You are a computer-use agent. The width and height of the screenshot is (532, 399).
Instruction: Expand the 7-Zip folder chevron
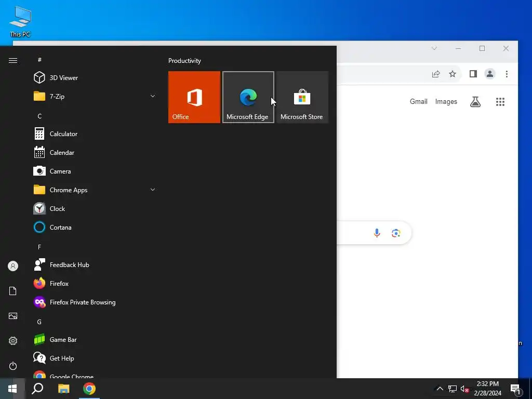point(153,96)
